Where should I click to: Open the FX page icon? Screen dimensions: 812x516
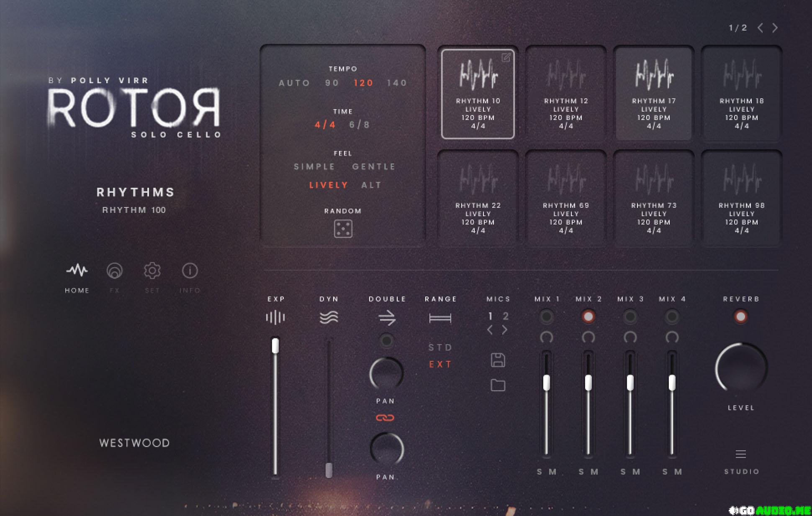115,271
